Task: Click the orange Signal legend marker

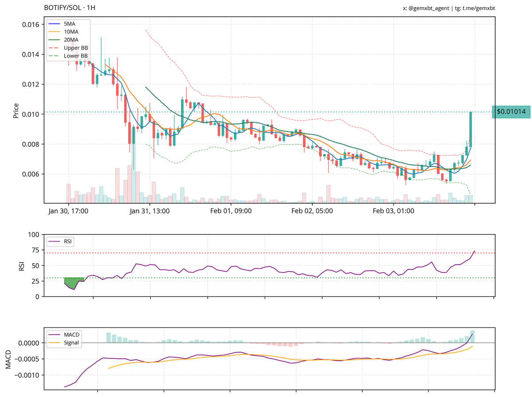Action: (54, 343)
